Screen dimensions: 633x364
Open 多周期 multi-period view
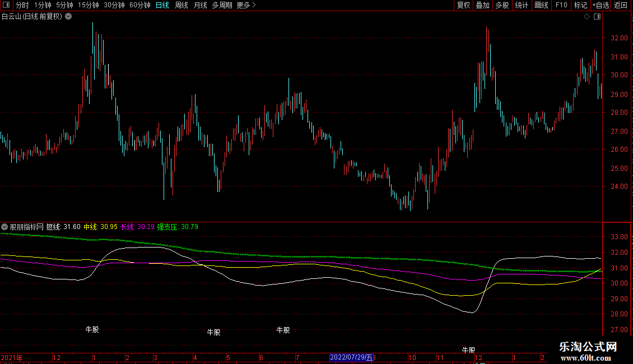[222, 5]
